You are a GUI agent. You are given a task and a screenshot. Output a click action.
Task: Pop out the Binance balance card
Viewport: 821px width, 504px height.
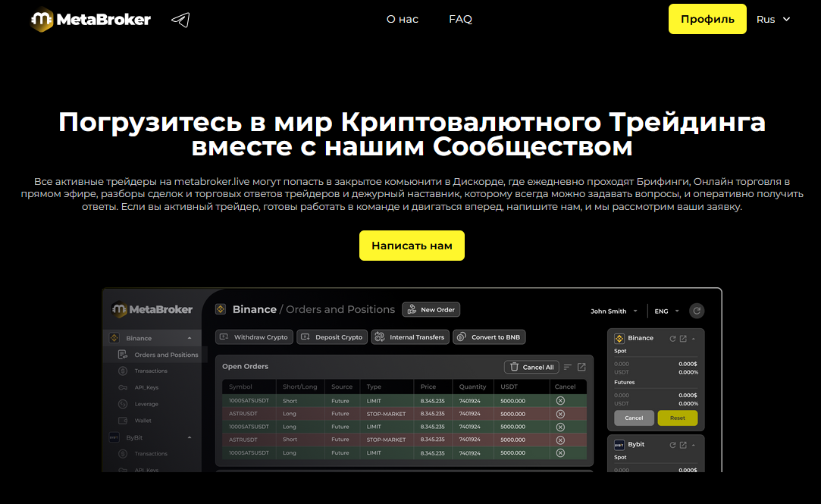(683, 339)
